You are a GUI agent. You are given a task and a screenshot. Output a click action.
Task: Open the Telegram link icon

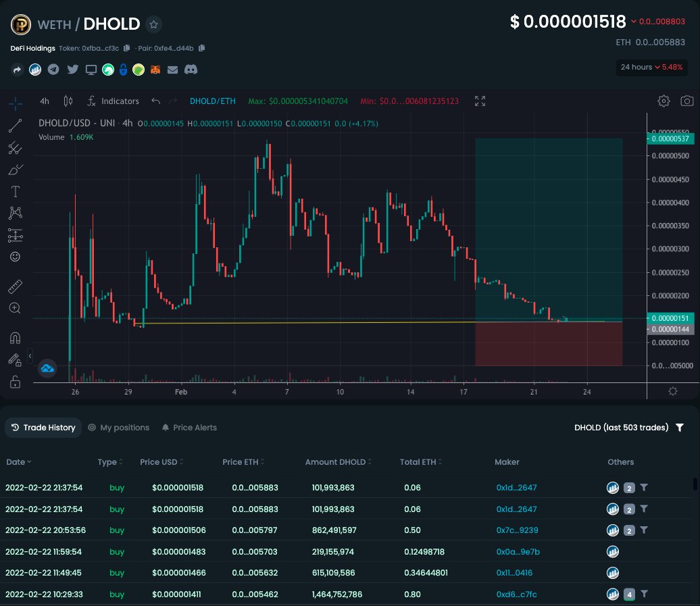click(x=53, y=70)
